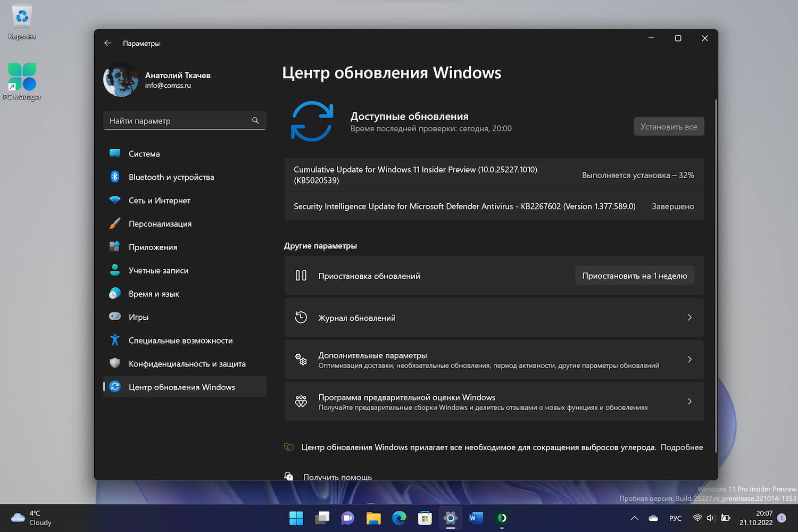Expand Дополнительные параметры via its chevron
Image resolution: width=798 pixels, height=532 pixels.
(689, 360)
